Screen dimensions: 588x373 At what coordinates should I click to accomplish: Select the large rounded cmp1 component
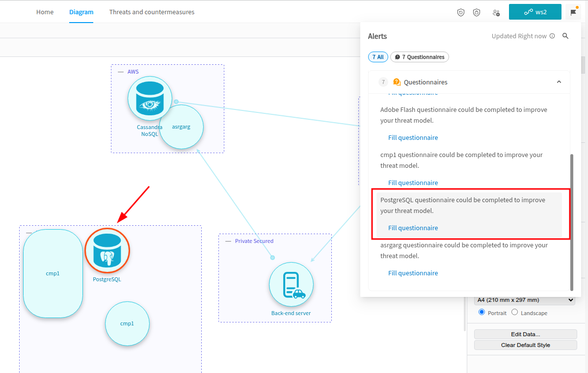point(53,274)
